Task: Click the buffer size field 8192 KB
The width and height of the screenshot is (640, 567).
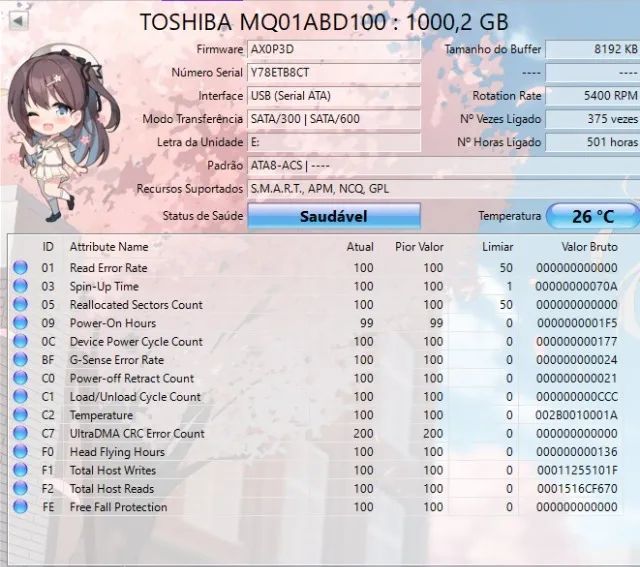Action: click(x=593, y=49)
